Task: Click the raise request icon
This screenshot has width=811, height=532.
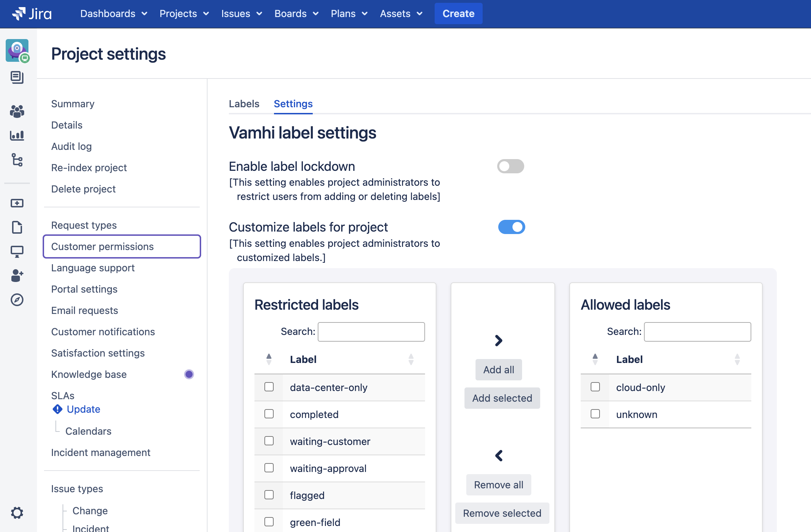Action: tap(17, 203)
